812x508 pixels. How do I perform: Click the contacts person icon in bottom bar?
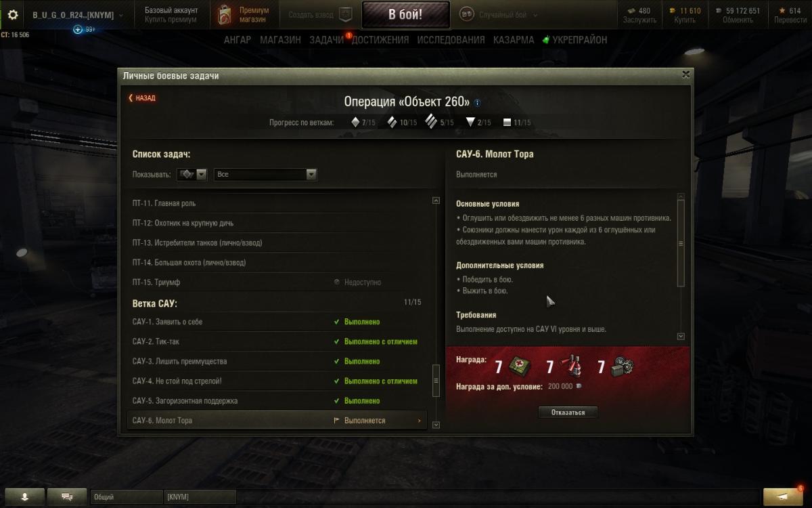(25, 496)
